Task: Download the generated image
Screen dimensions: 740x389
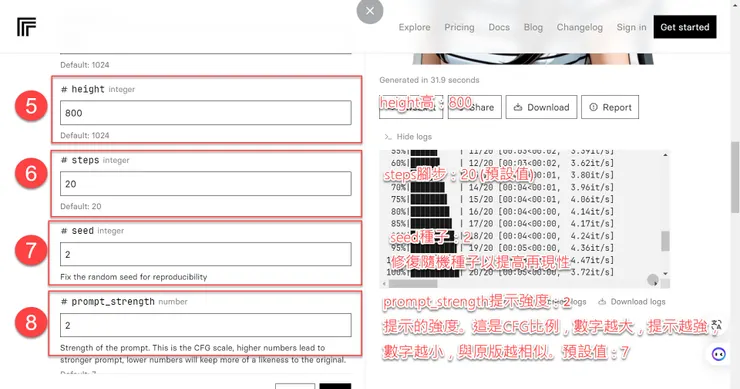Action: point(541,107)
